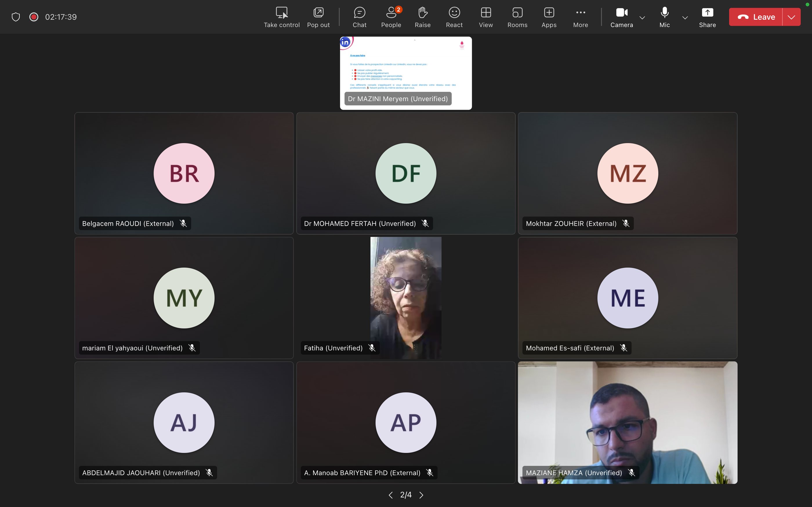Go to next participants page
Image resolution: width=812 pixels, height=507 pixels.
point(421,495)
